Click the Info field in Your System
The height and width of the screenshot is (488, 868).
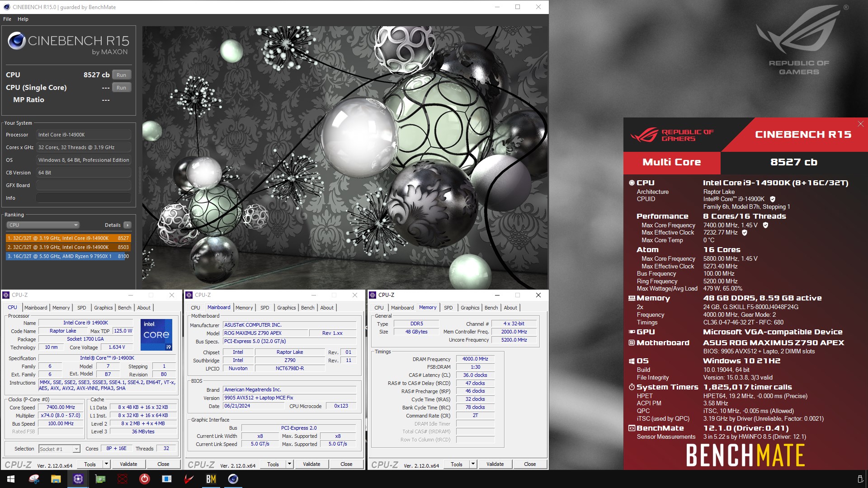pos(84,198)
